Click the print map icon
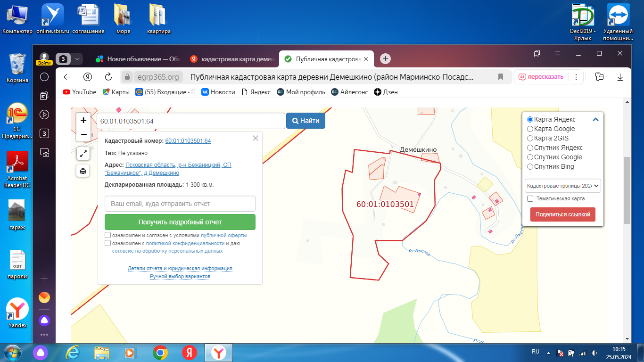The image size is (644, 362). [83, 171]
